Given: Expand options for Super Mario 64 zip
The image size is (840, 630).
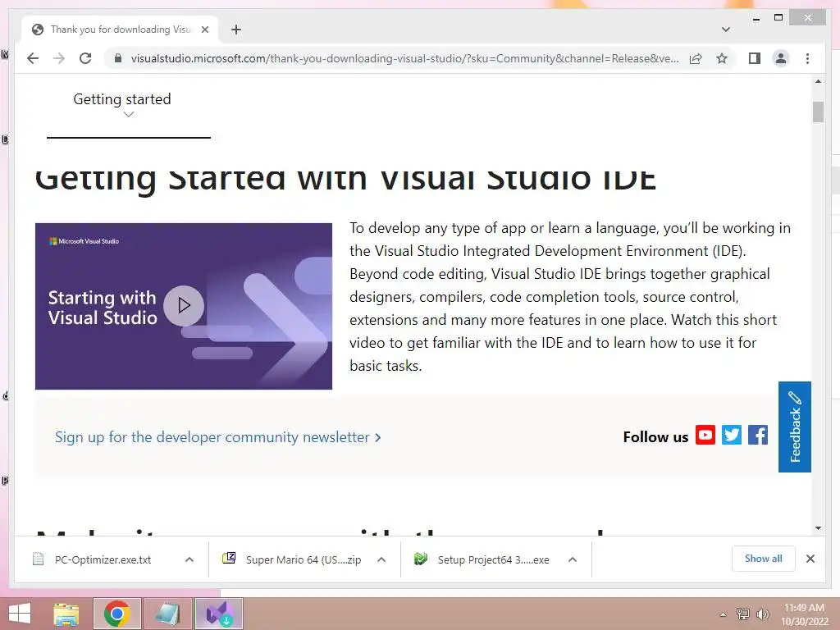Looking at the screenshot, I should click(x=381, y=559).
